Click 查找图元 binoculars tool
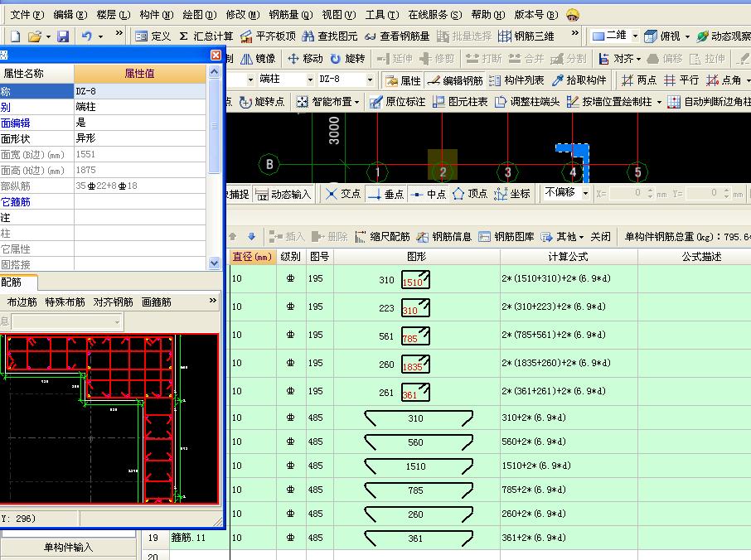 tap(330, 36)
